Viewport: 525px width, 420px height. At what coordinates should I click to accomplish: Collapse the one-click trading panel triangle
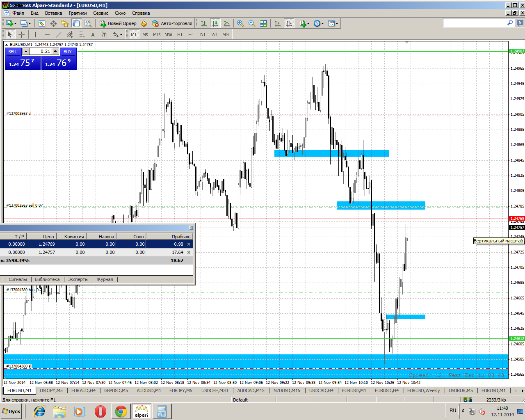coord(6,44)
